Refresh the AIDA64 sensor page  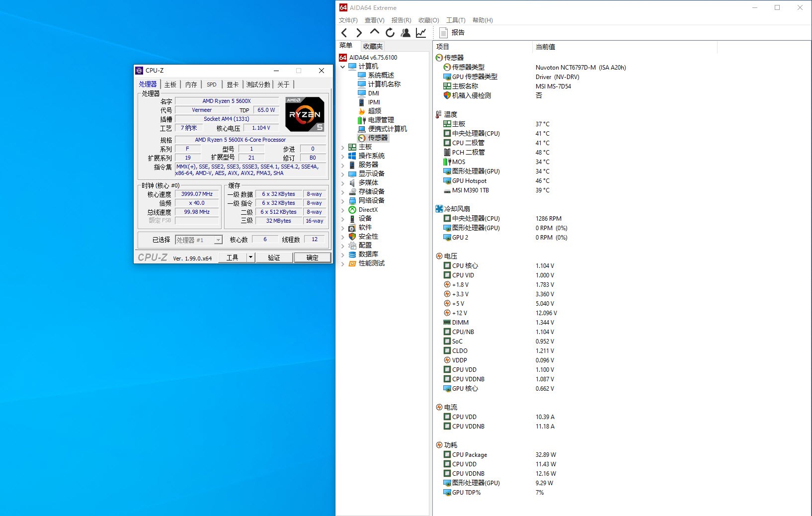(x=390, y=33)
